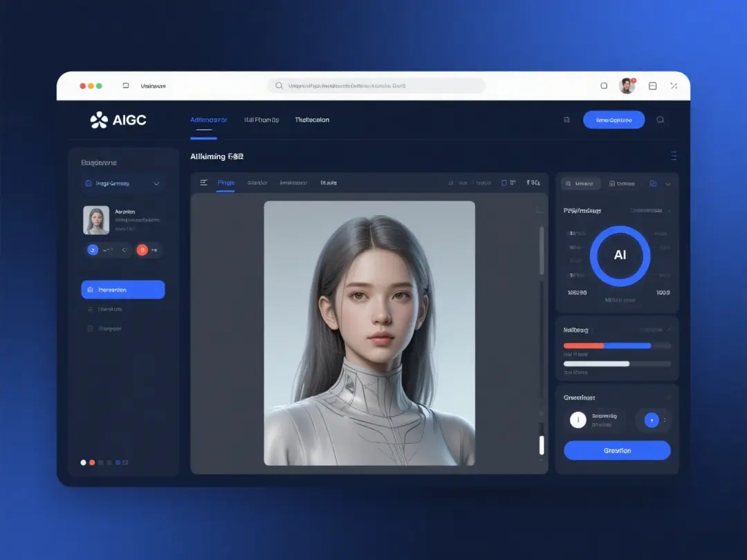Toggle the blue circular control under the avatar
Viewport: 747px width, 560px height.
(x=93, y=250)
